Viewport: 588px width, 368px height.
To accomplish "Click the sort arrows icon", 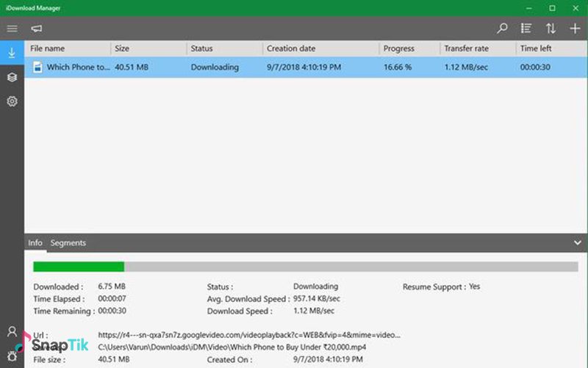I will pos(551,29).
